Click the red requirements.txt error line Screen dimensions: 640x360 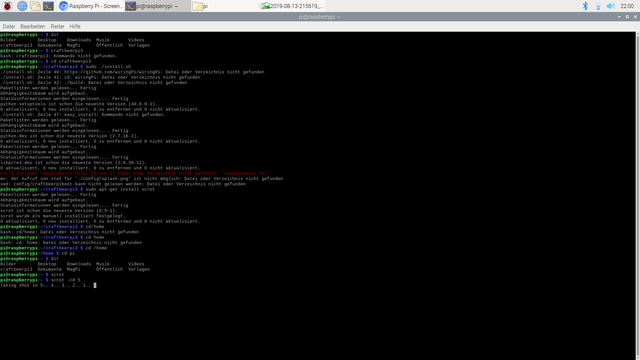(135, 173)
